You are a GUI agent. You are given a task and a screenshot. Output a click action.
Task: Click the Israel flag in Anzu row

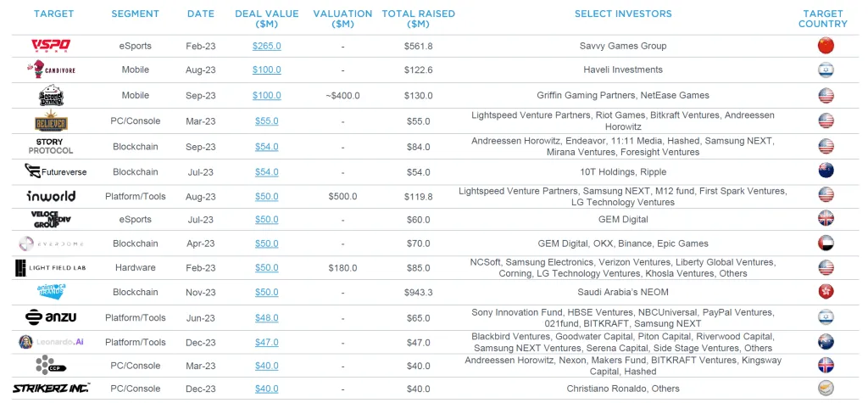pyautogui.click(x=826, y=317)
